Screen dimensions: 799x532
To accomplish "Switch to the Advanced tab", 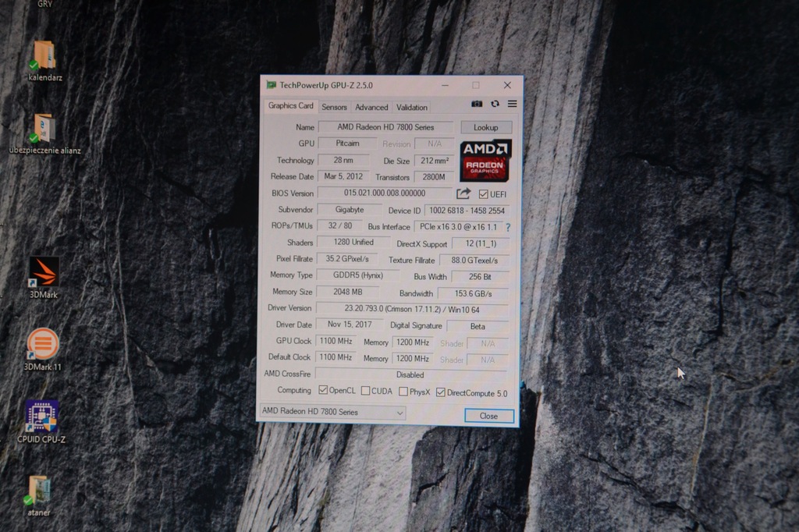I will coord(371,107).
